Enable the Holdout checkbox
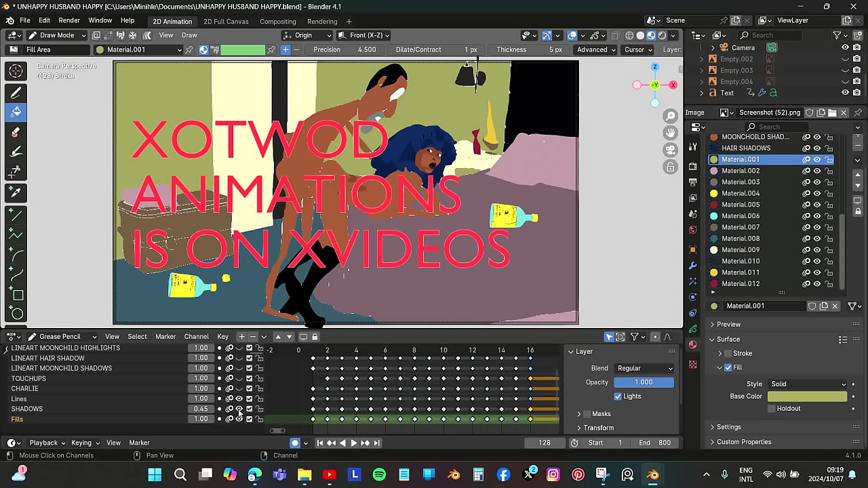The height and width of the screenshot is (488, 868). [772, 409]
